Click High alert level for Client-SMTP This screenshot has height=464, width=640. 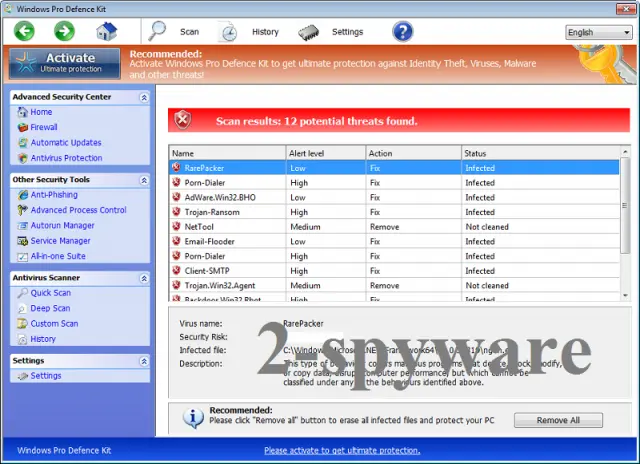click(299, 271)
